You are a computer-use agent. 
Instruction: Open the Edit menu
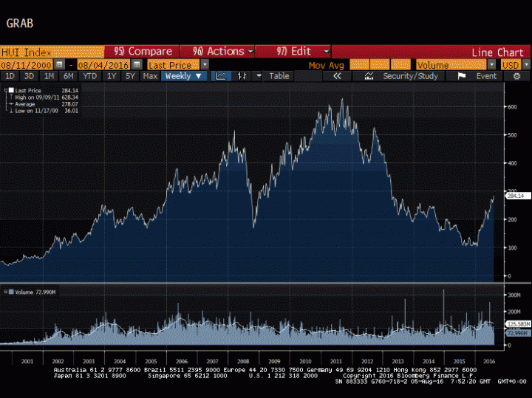(303, 52)
